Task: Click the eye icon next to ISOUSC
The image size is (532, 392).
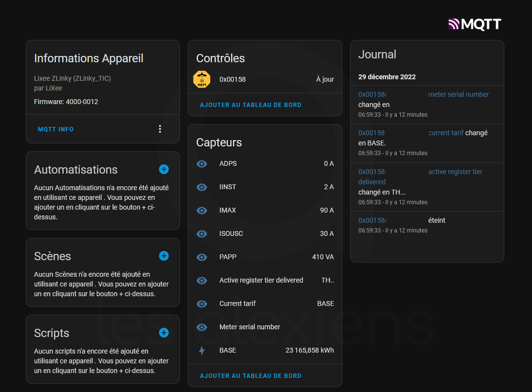Action: (202, 234)
